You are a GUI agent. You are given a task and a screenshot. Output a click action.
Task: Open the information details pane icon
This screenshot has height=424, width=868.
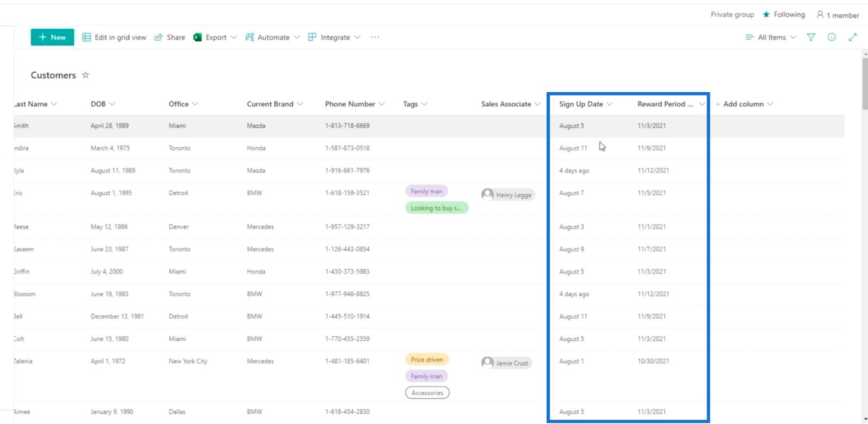tap(832, 37)
